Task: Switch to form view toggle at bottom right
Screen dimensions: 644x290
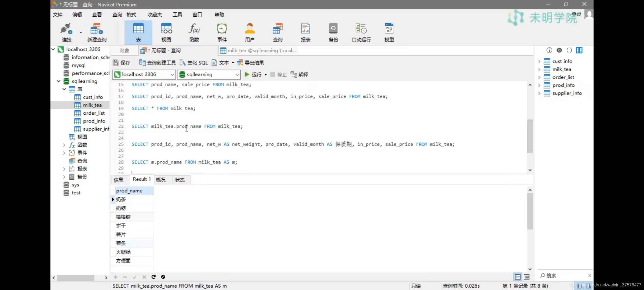Action: [x=526, y=277]
